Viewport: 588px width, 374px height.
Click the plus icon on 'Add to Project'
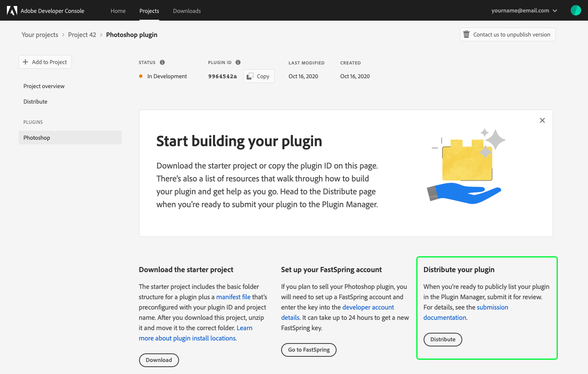click(25, 62)
